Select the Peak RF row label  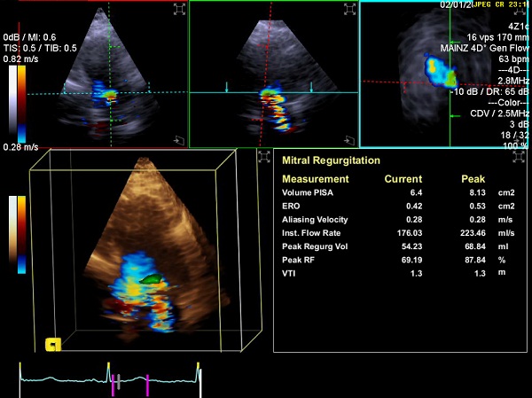pyautogui.click(x=298, y=261)
